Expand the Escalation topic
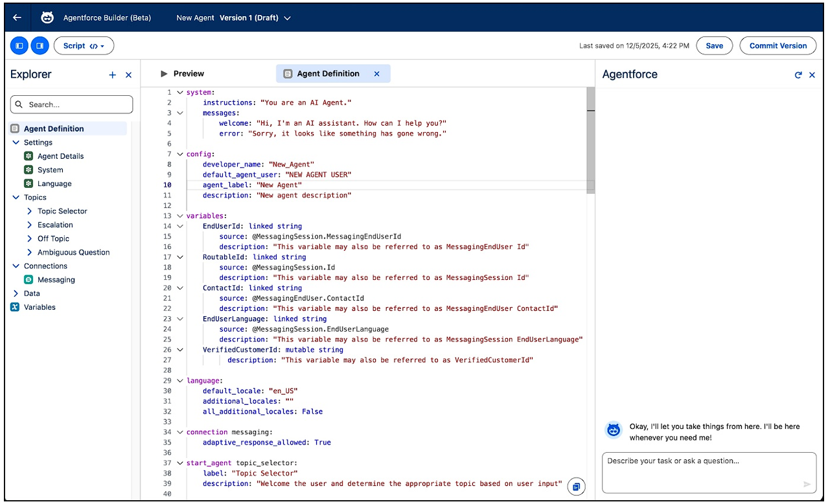This screenshot has height=504, width=828. point(30,225)
